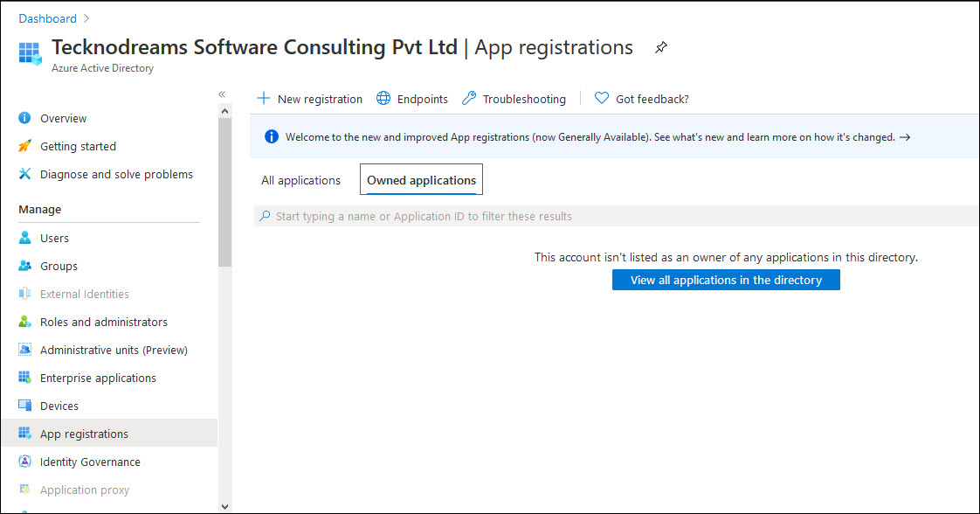The image size is (980, 514).
Task: Click the Roles and administrators icon
Action: coord(24,322)
